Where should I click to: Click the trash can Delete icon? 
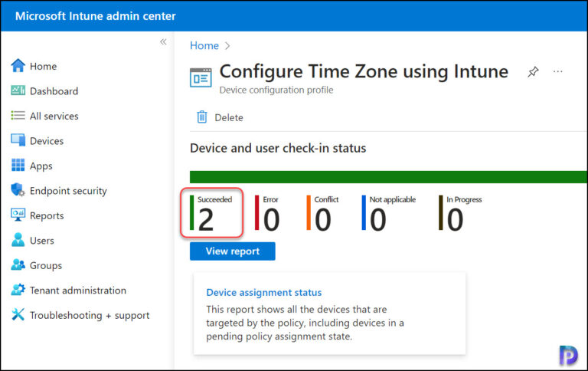point(202,117)
